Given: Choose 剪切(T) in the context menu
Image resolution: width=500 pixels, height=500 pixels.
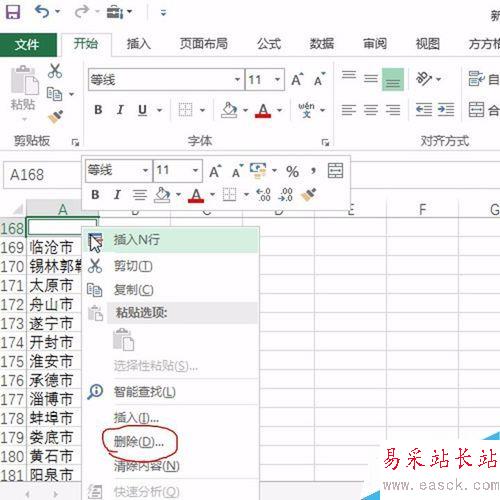Looking at the screenshot, I should coord(171,266).
